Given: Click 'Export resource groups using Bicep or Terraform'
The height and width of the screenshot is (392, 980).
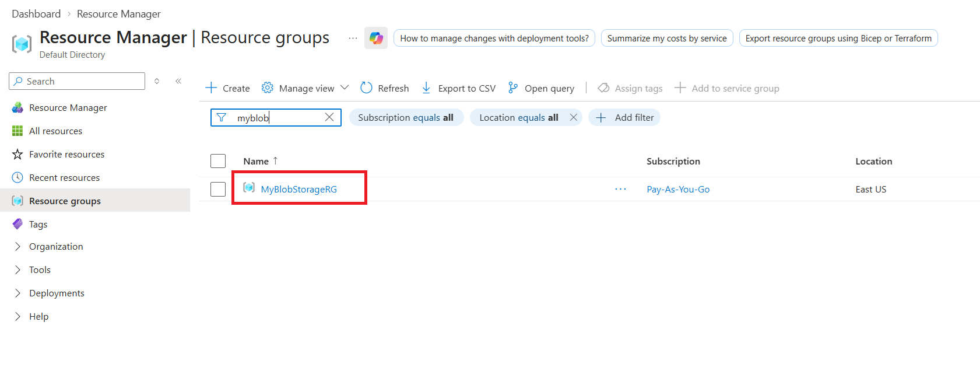Looking at the screenshot, I should 838,38.
